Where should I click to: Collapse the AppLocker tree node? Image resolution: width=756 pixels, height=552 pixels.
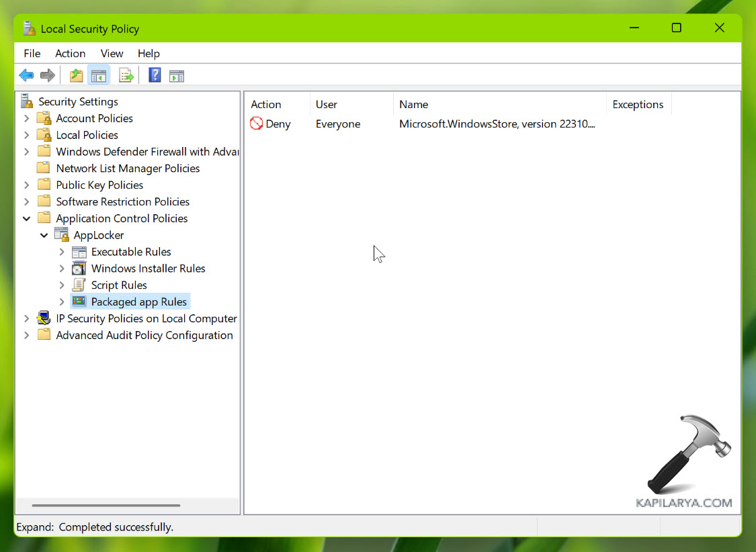point(44,235)
